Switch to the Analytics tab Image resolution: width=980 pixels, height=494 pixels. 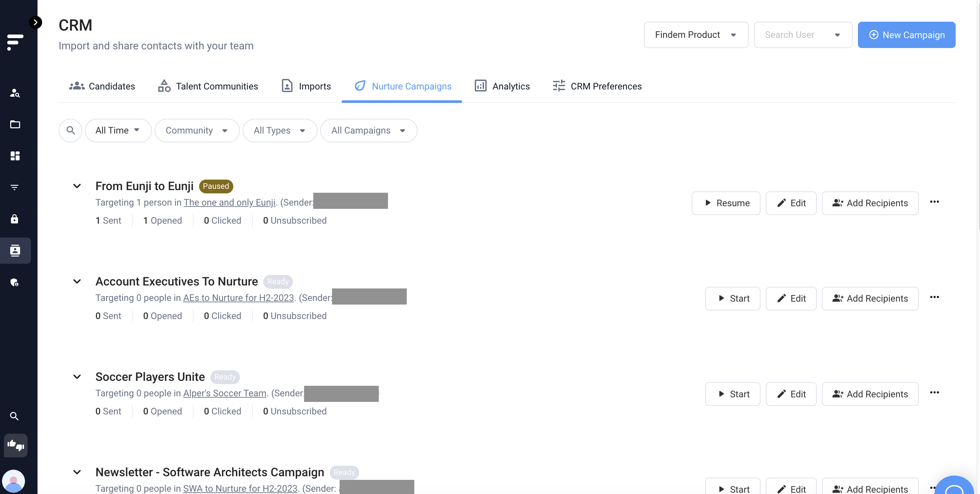pos(502,86)
